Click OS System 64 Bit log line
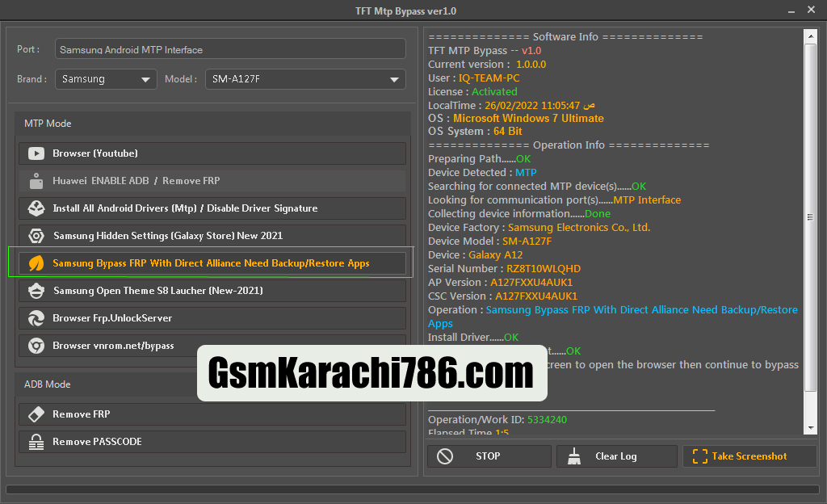The width and height of the screenshot is (827, 504). click(x=475, y=132)
